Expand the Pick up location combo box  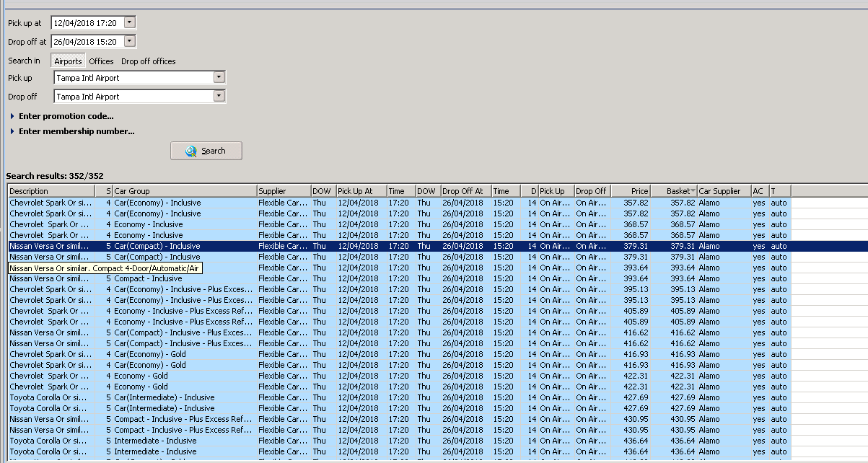coord(219,77)
